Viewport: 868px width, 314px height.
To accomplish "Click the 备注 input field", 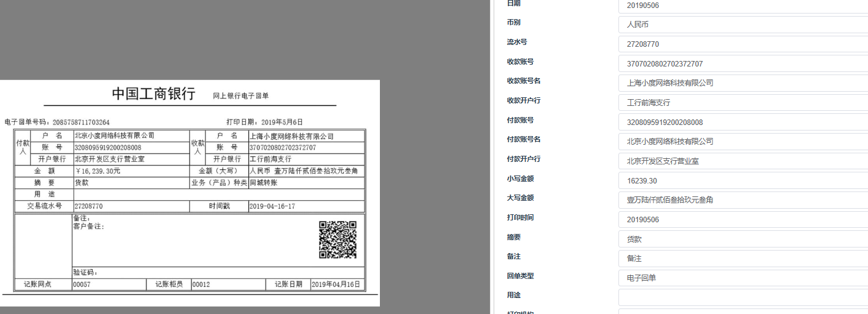I will [743, 259].
